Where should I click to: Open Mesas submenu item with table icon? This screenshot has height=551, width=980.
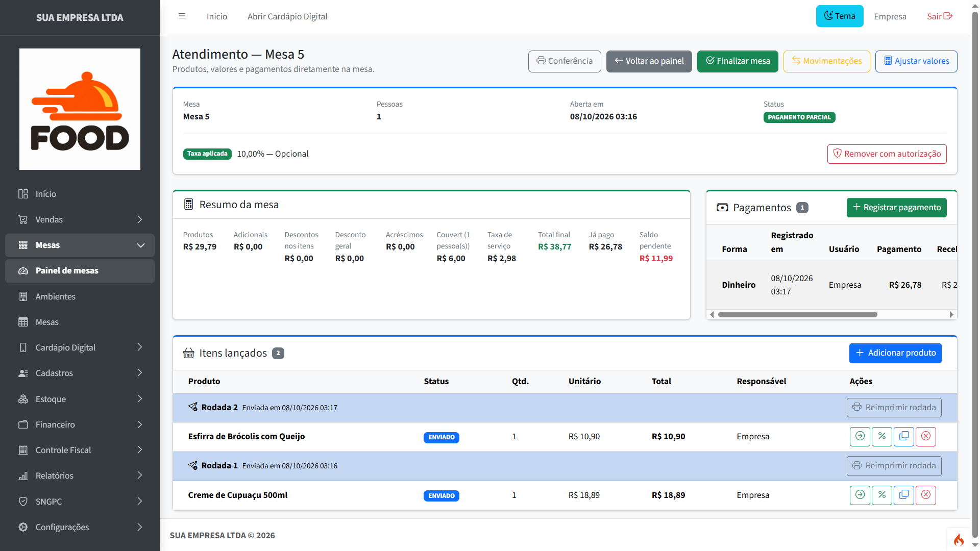click(80, 322)
